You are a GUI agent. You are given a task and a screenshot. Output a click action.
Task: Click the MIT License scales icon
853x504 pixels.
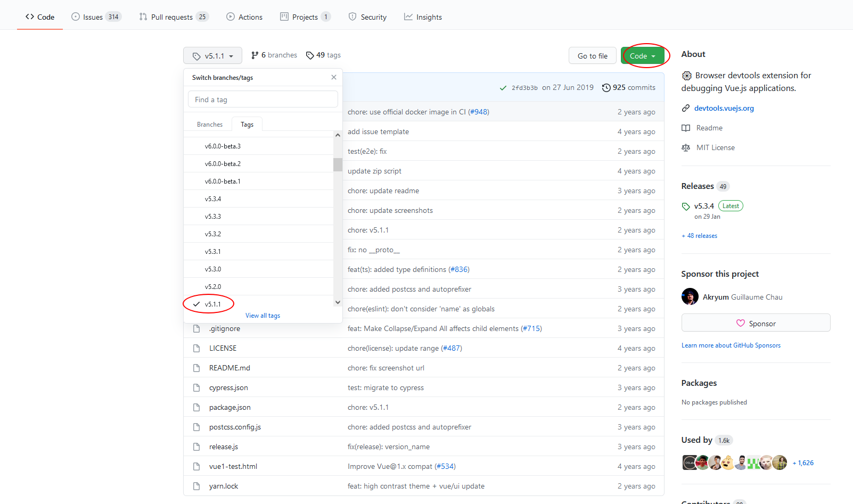click(x=686, y=147)
